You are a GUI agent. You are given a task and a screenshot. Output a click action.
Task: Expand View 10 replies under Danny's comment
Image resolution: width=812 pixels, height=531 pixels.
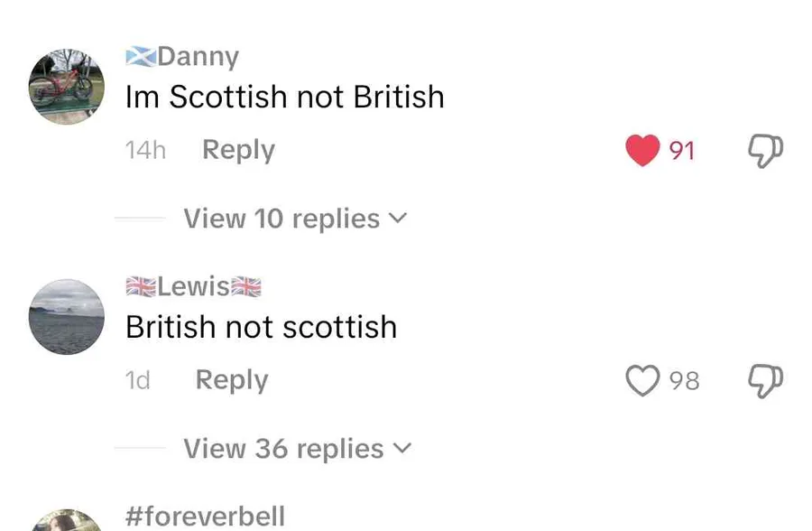pos(295,219)
